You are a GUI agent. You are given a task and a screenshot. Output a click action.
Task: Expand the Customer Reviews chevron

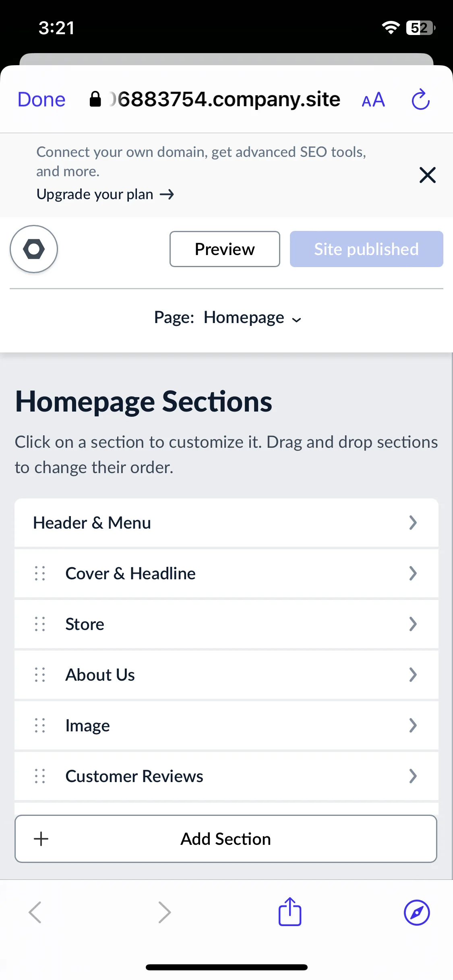pos(413,776)
